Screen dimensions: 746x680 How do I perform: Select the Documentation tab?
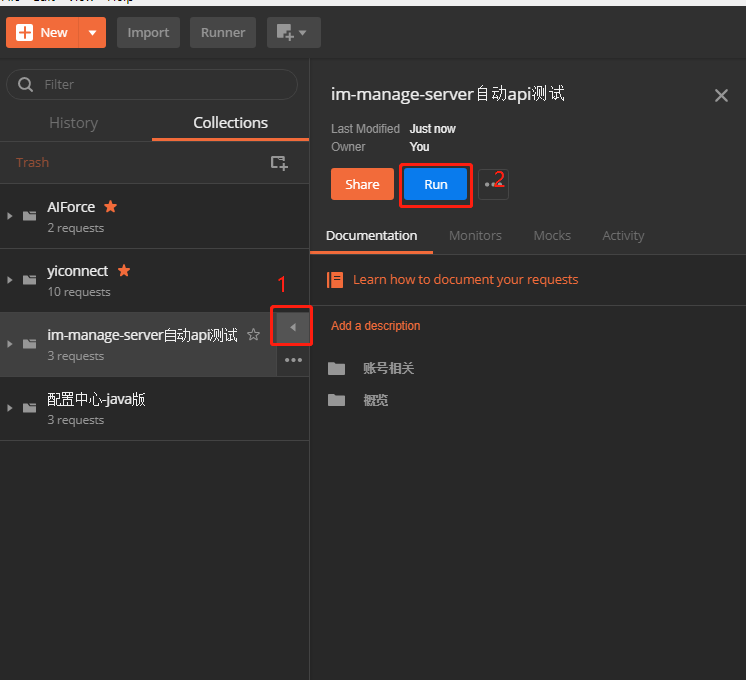tap(372, 236)
